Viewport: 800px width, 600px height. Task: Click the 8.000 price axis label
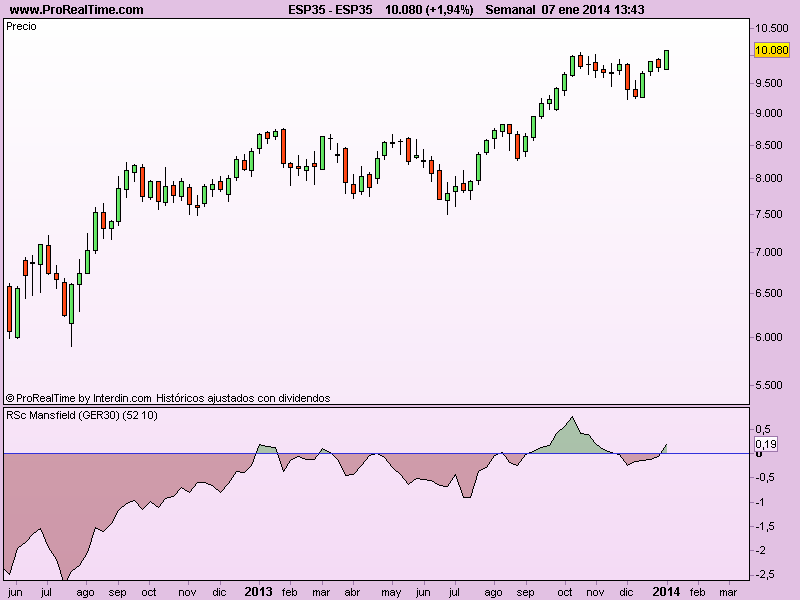point(769,179)
